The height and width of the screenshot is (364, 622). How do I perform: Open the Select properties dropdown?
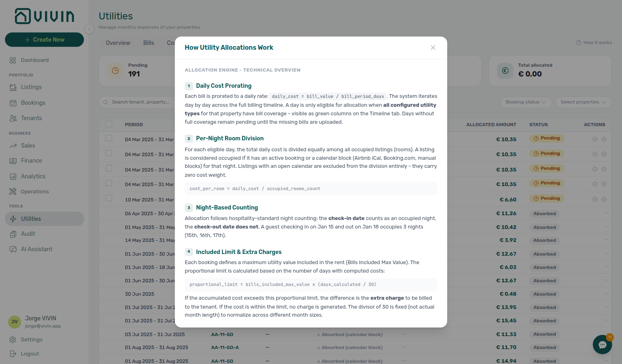[x=583, y=102]
